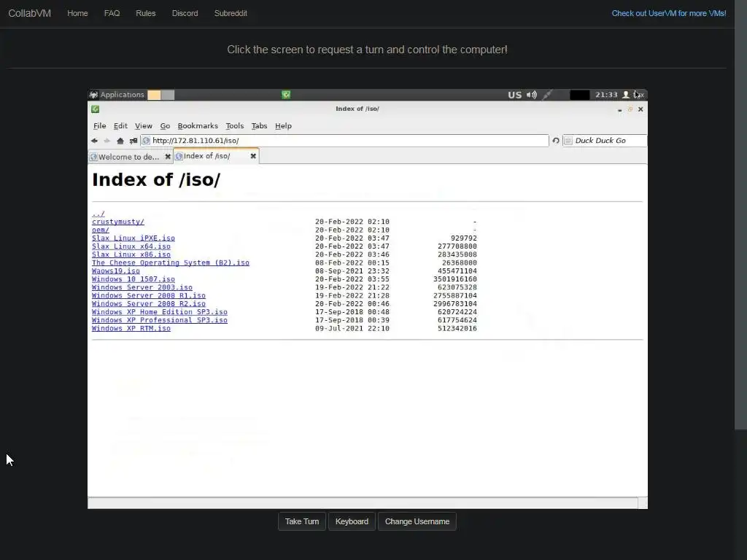Click the Duck Duck Go search field
This screenshot has height=560, width=747.
click(605, 141)
